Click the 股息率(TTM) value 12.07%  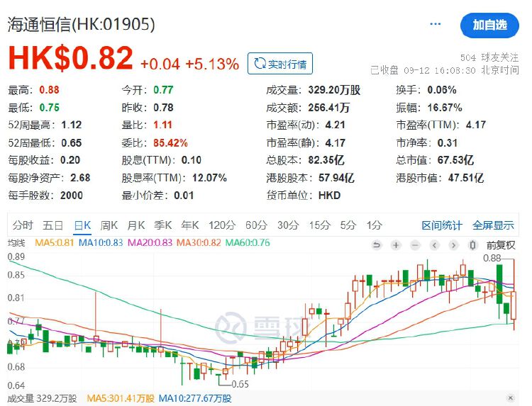209,178
